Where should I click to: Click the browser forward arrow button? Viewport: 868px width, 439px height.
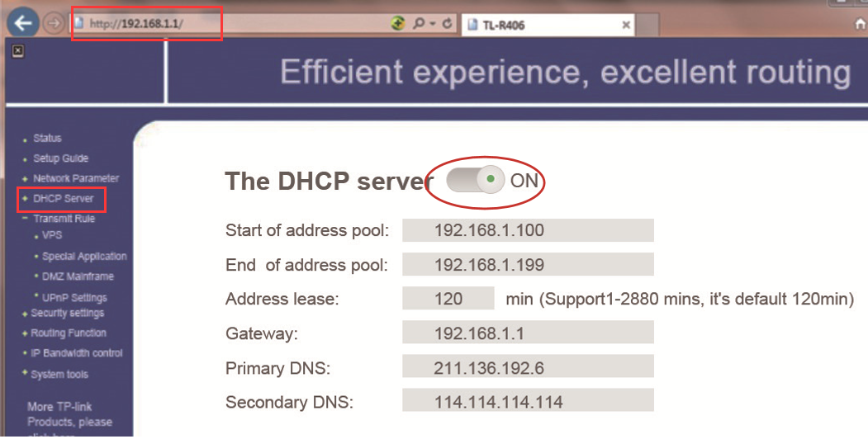(x=54, y=24)
